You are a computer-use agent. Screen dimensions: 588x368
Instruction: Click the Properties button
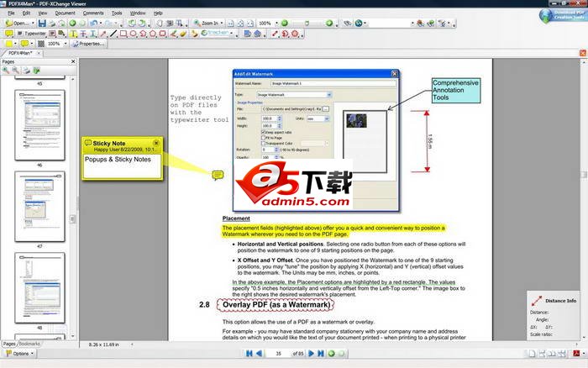coord(88,44)
